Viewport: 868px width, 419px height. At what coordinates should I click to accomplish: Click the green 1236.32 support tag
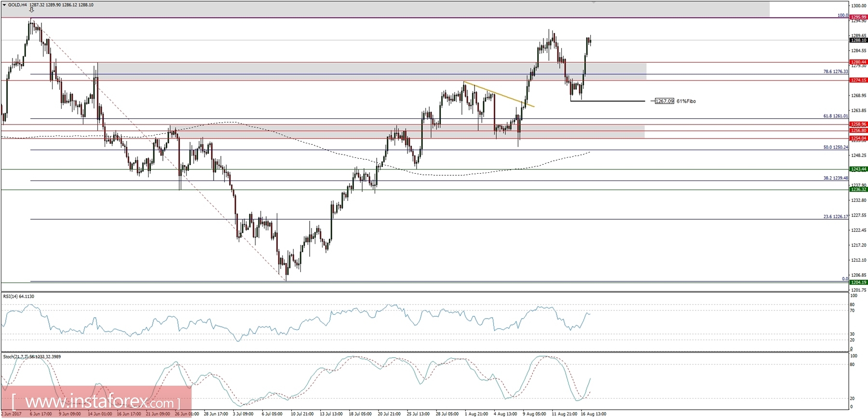coord(858,190)
